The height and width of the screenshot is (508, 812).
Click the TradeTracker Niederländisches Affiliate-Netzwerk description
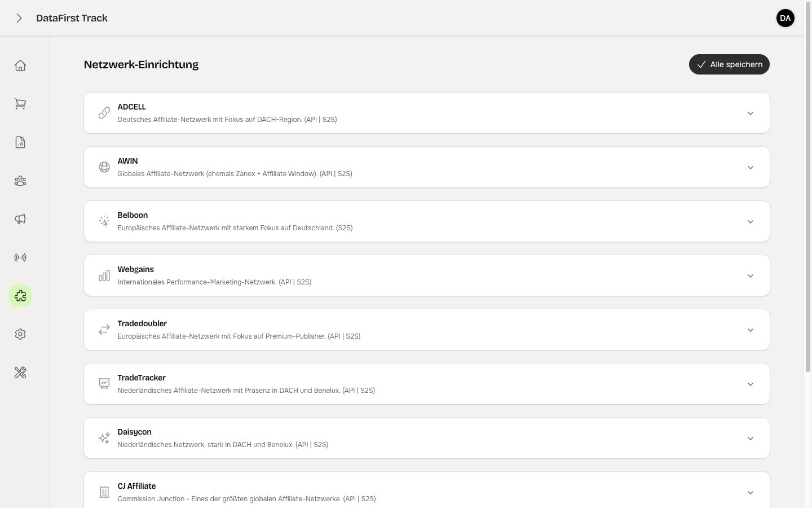pos(246,391)
